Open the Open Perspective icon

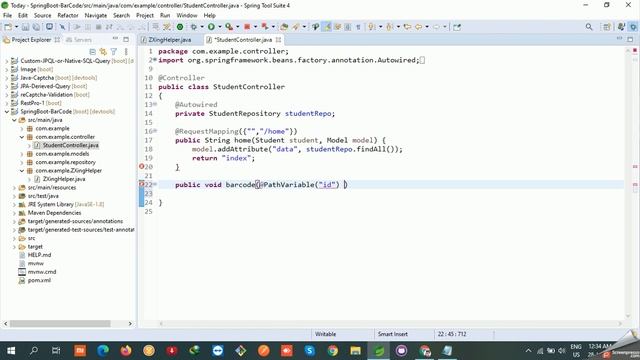point(607,27)
